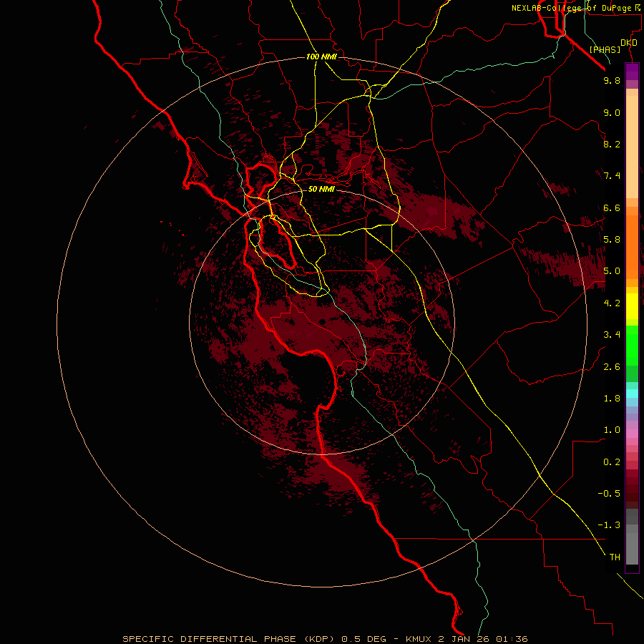The height and width of the screenshot is (644, 644).
Task: Pick the pale peach segment of the color bar
Action: [632, 147]
